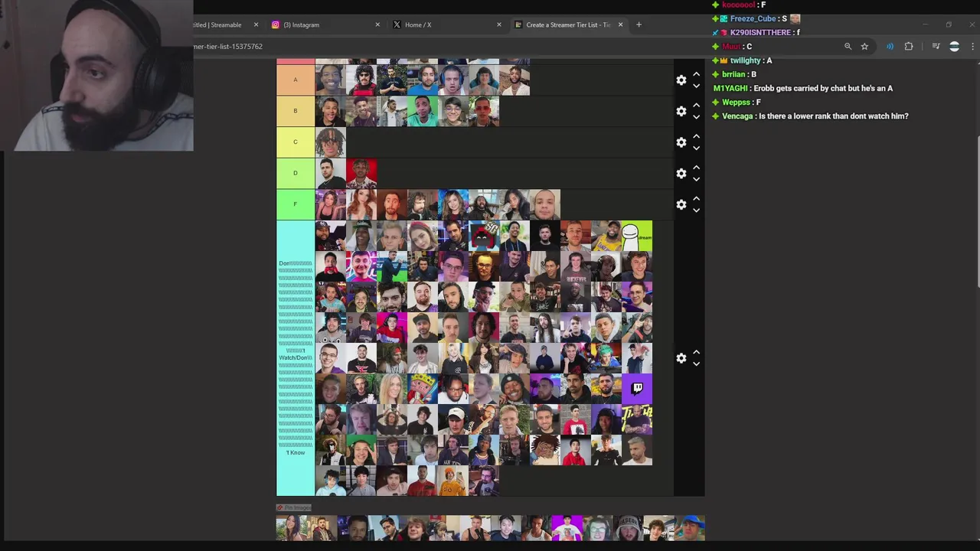The height and width of the screenshot is (551, 980).
Task: Open settings gear for tier F
Action: click(x=681, y=204)
